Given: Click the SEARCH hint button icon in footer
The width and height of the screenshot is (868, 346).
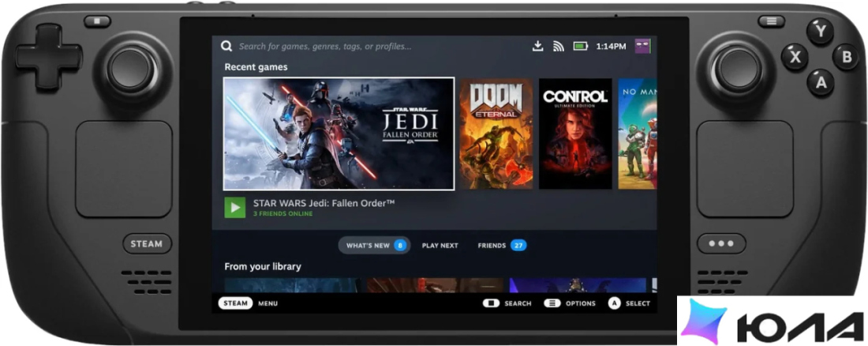Looking at the screenshot, I should [491, 303].
